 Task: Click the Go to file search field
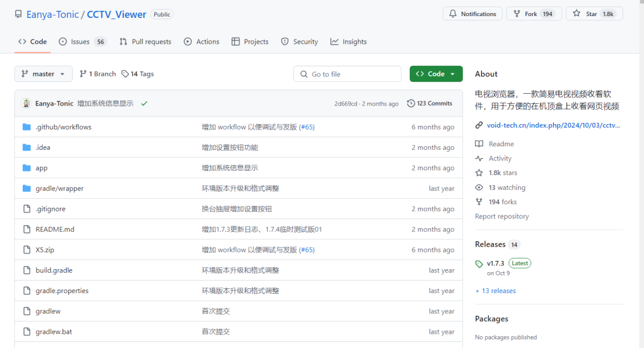(348, 74)
